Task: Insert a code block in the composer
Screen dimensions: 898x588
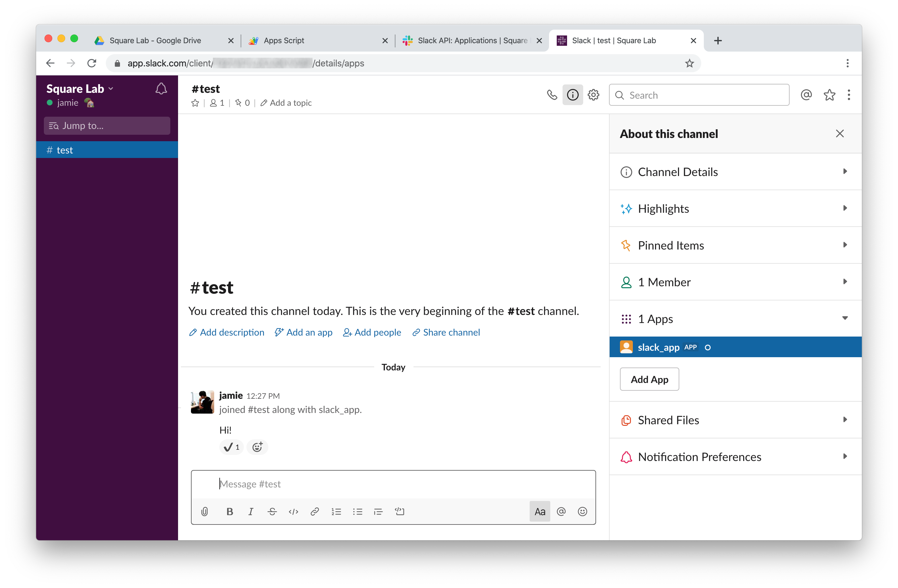Action: tap(400, 511)
